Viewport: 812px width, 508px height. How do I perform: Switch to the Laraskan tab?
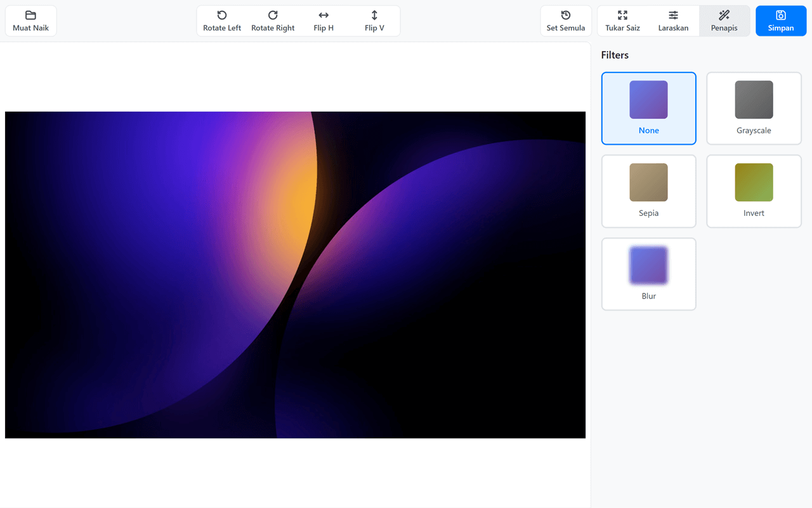tap(674, 21)
